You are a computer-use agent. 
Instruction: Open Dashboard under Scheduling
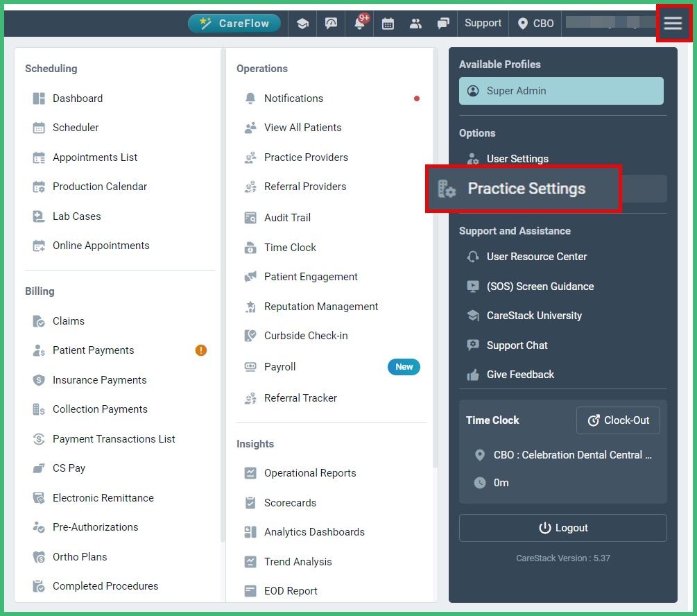pyautogui.click(x=78, y=99)
